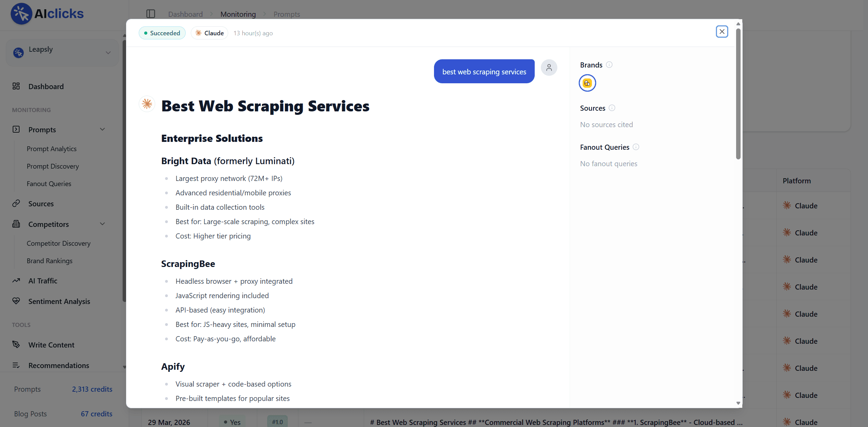
Task: Click the dialog vertical scrollbar thumb
Action: 738,93
